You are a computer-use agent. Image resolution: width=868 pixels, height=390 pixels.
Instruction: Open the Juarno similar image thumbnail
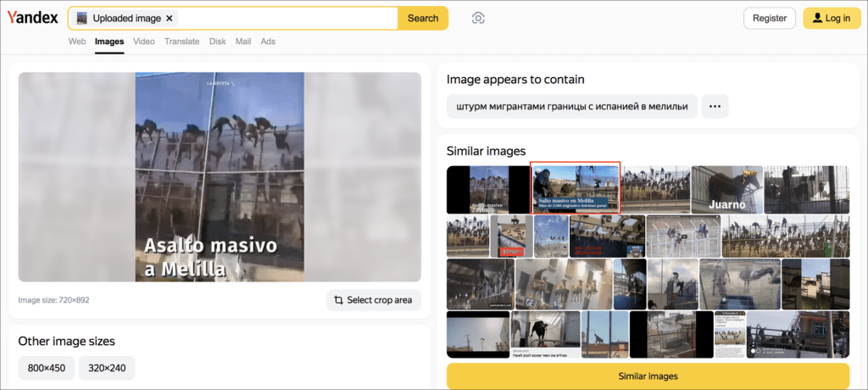726,189
